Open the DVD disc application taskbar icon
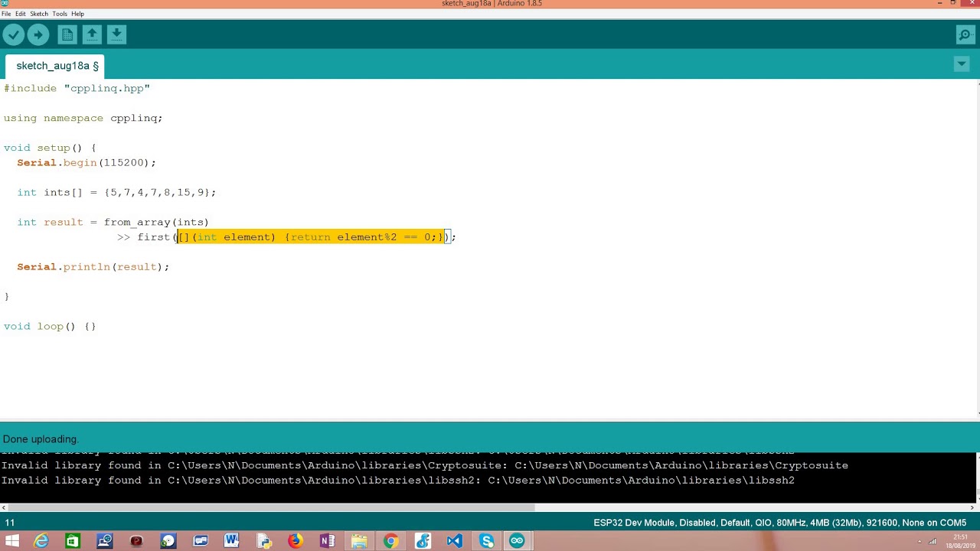 point(168,541)
